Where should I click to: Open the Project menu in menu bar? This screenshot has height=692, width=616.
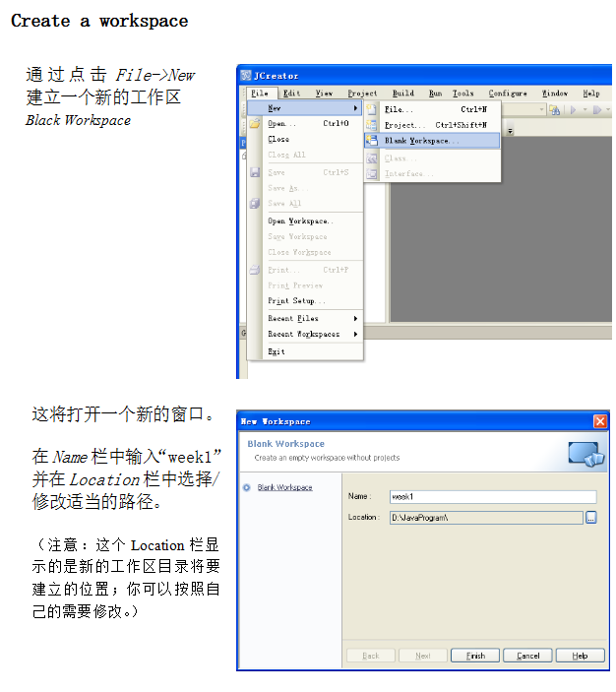point(362,94)
